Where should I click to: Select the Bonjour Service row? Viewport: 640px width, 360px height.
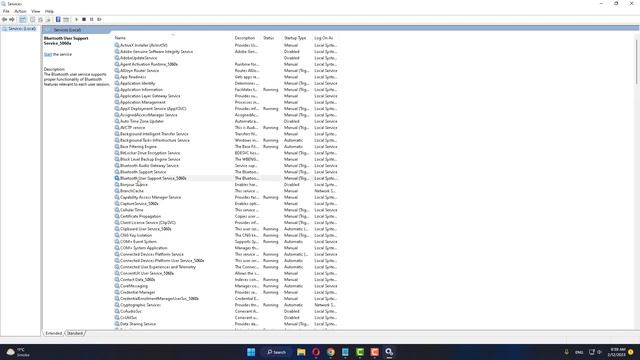227,184
